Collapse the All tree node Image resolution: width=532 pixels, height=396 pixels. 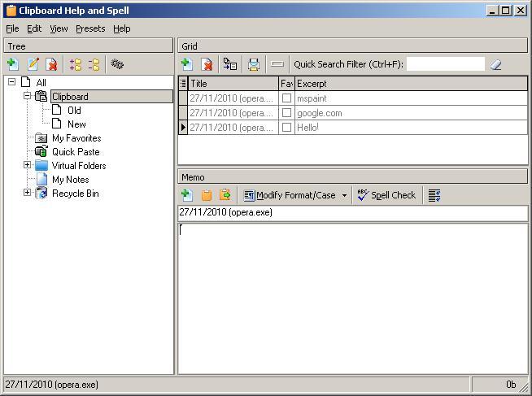[x=11, y=81]
